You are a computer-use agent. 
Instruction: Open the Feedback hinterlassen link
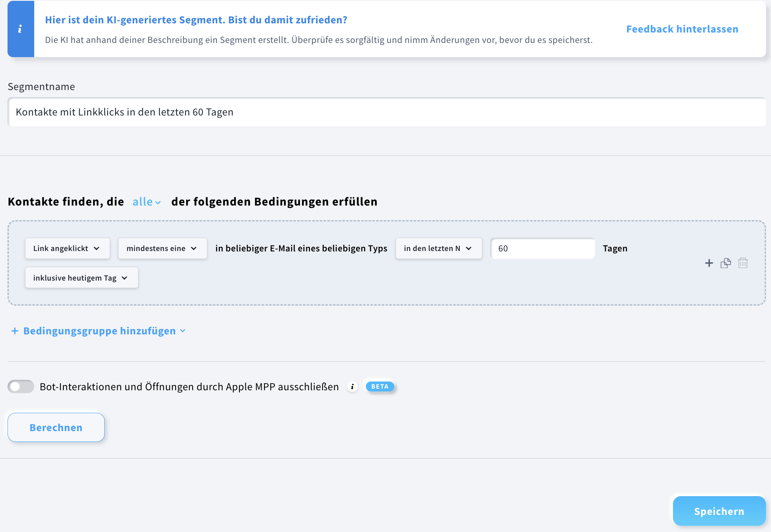682,29
